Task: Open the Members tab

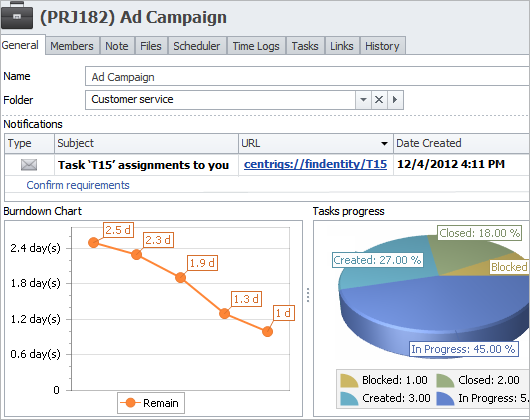Action: click(x=72, y=46)
